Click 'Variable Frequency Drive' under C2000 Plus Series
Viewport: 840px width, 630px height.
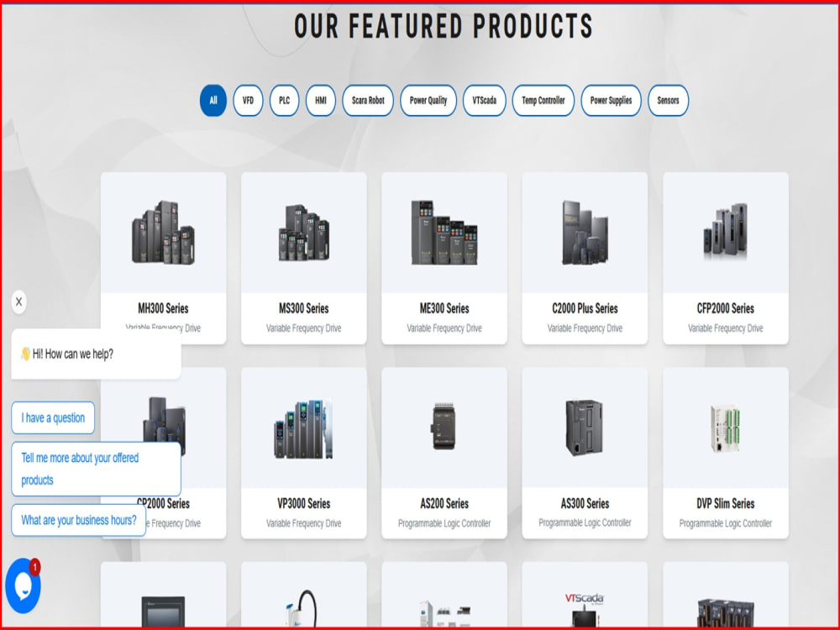click(x=585, y=328)
